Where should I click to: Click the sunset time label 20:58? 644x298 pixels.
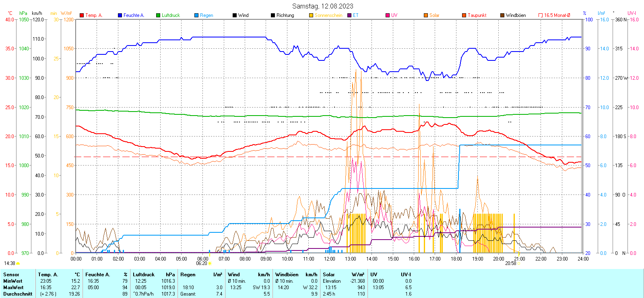[510, 263]
